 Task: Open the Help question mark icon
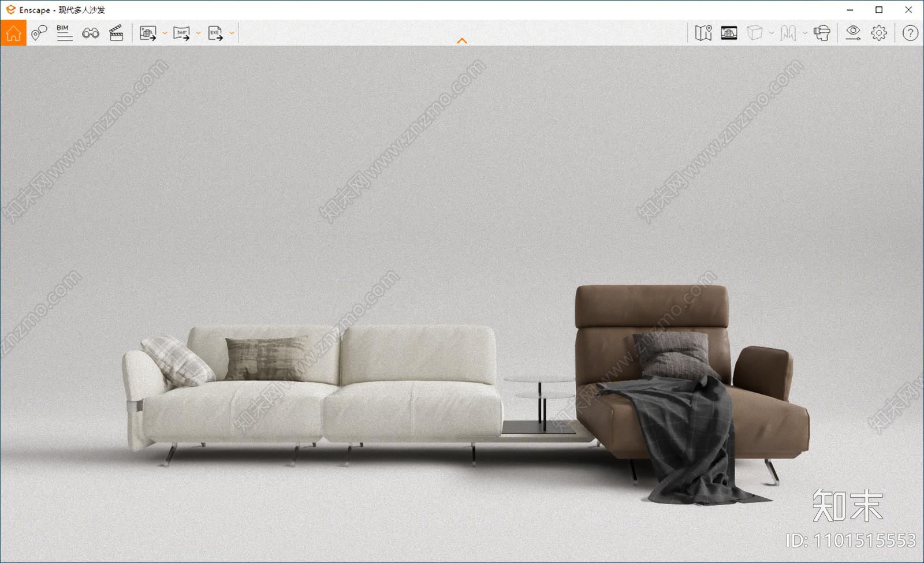(x=910, y=33)
